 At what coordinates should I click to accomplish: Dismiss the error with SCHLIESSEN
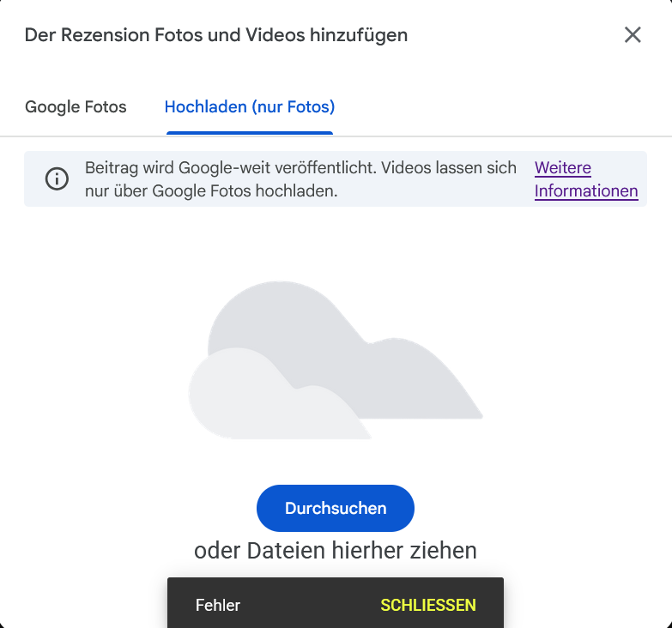coord(427,605)
